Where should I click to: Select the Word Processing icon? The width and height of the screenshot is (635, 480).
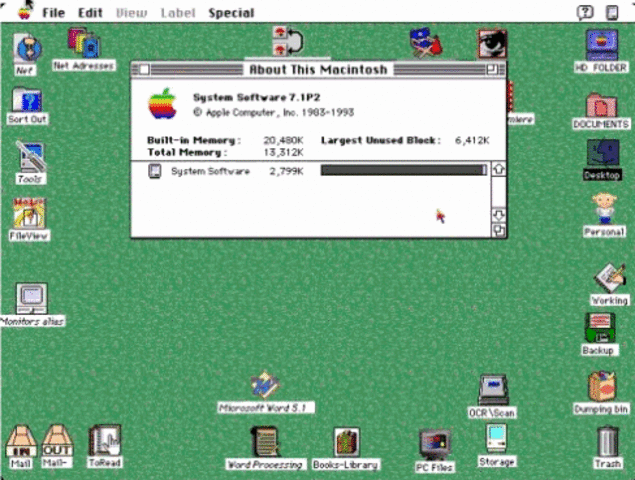pos(265,442)
